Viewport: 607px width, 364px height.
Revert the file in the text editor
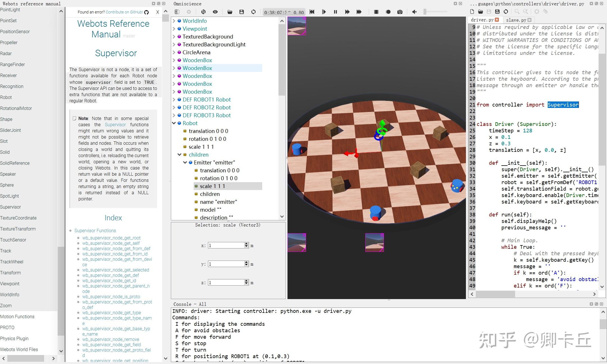[506, 12]
